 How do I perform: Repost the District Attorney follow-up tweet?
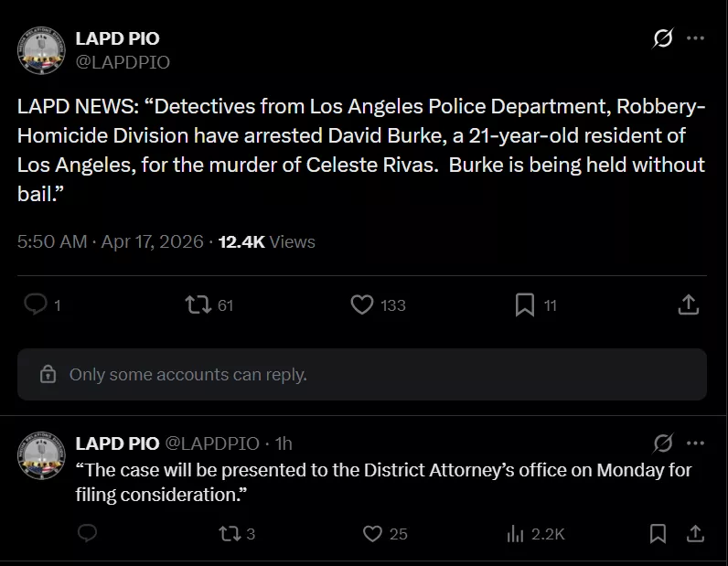230,533
